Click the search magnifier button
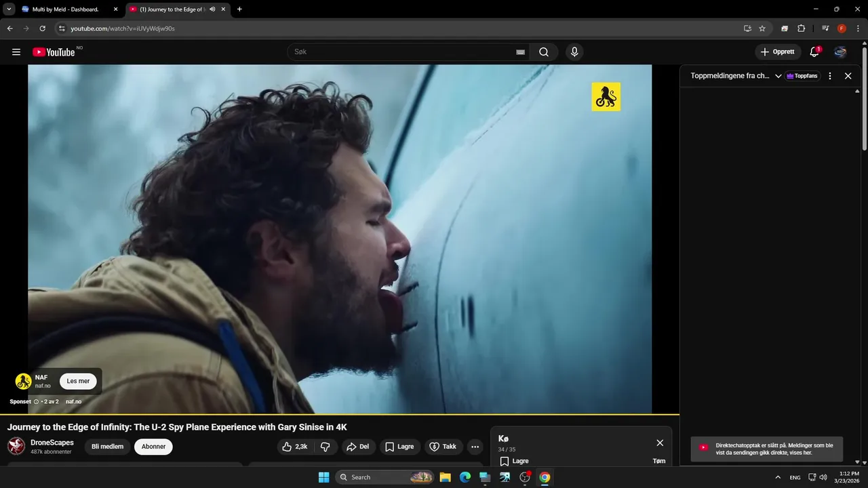Image resolution: width=868 pixels, height=488 pixels. point(544,52)
